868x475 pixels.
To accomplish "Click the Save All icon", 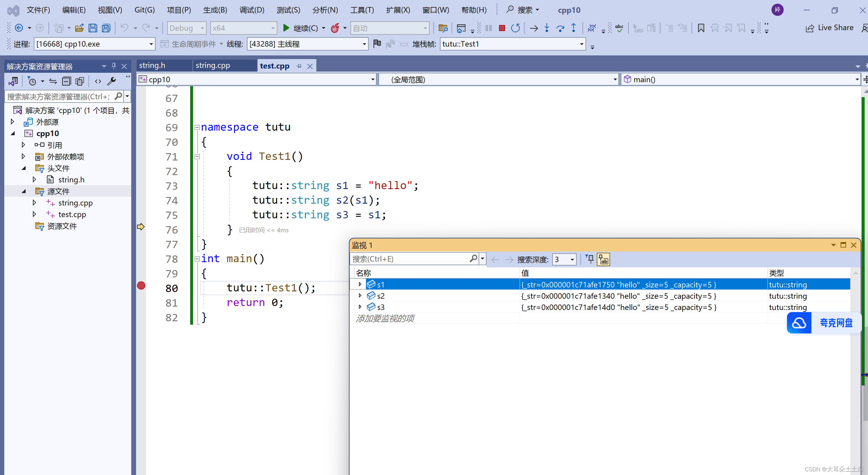I will point(106,28).
